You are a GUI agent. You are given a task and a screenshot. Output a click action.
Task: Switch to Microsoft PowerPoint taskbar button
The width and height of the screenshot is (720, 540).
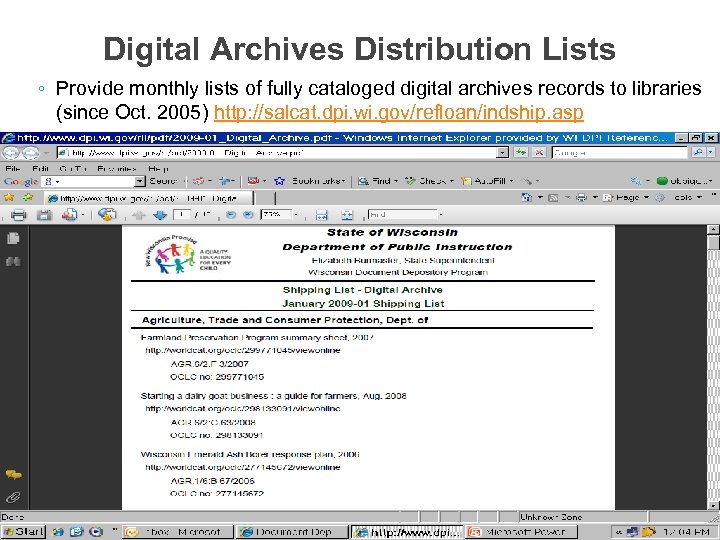click(x=521, y=532)
